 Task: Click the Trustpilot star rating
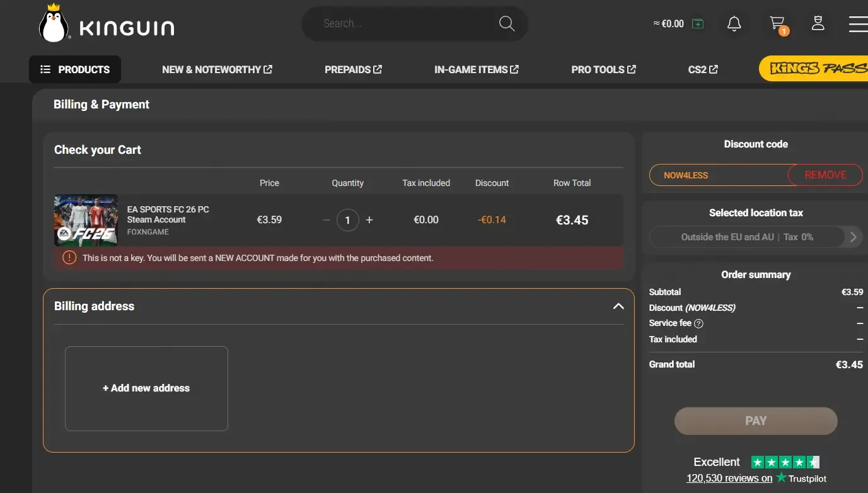click(785, 462)
